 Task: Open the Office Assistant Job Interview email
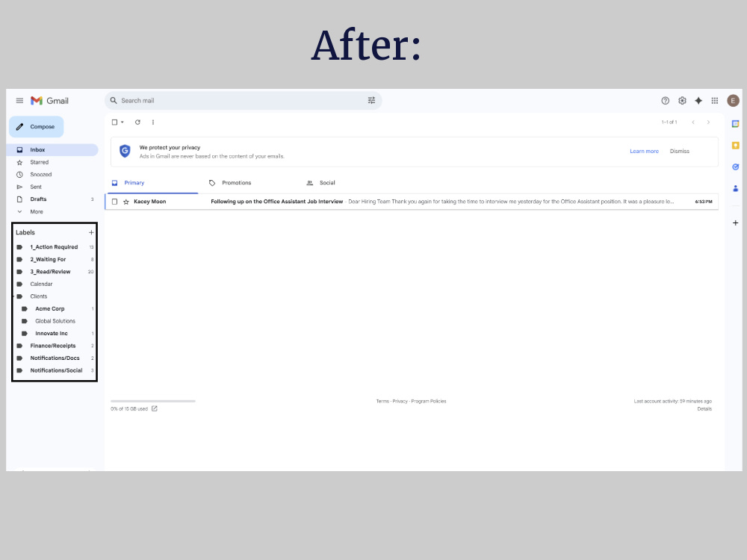412,202
